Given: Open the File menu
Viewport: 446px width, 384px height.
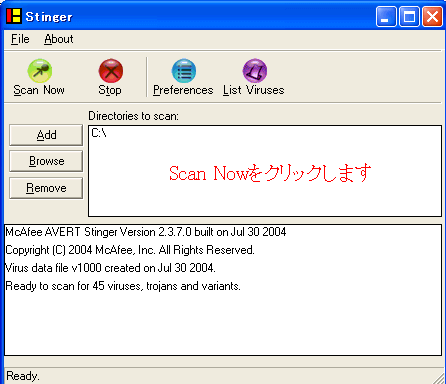Looking at the screenshot, I should 20,39.
